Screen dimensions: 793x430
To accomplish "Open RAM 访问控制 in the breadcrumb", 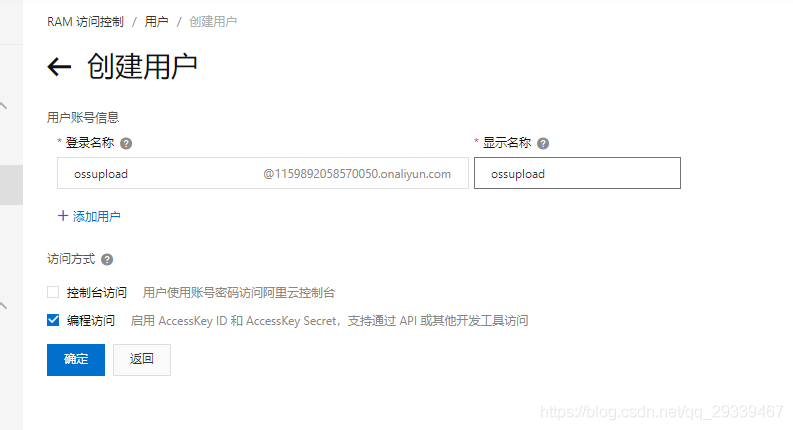I will click(x=85, y=22).
